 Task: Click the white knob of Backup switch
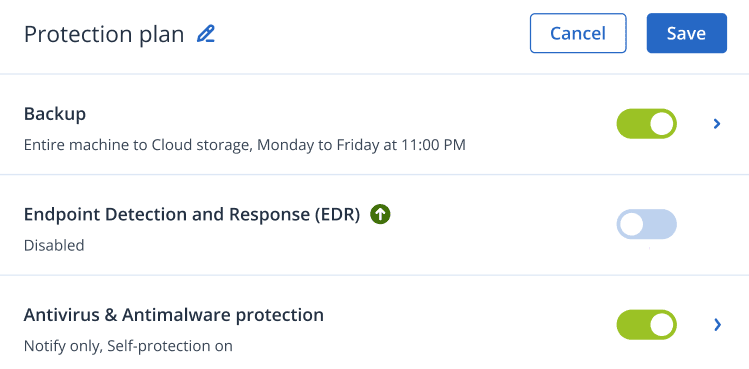pyautogui.click(x=662, y=124)
